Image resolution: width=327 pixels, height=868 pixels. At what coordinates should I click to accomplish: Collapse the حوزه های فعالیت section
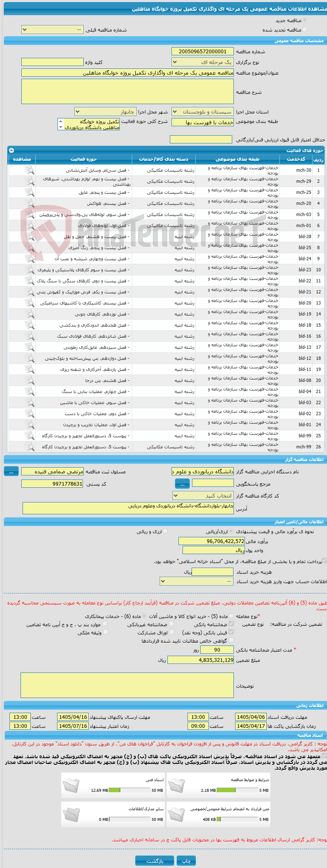(x=11, y=150)
